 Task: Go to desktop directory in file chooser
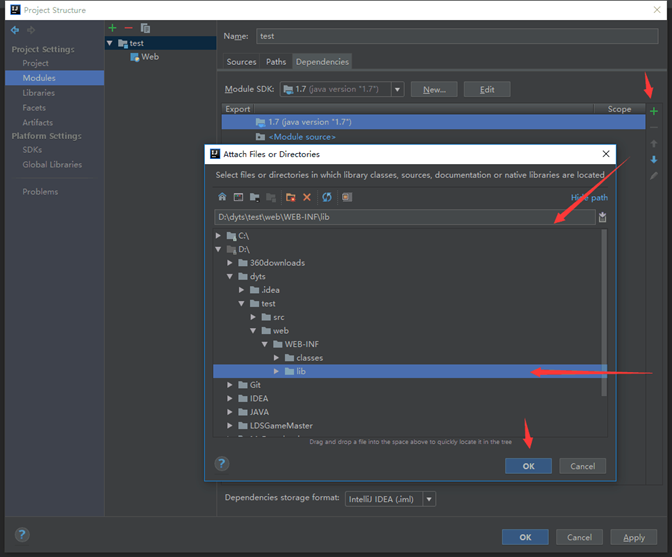(x=238, y=197)
